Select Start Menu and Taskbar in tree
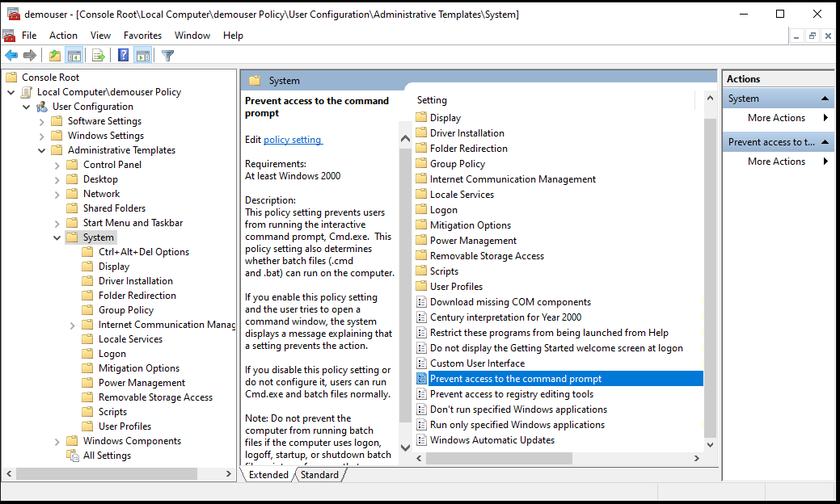 (x=133, y=223)
